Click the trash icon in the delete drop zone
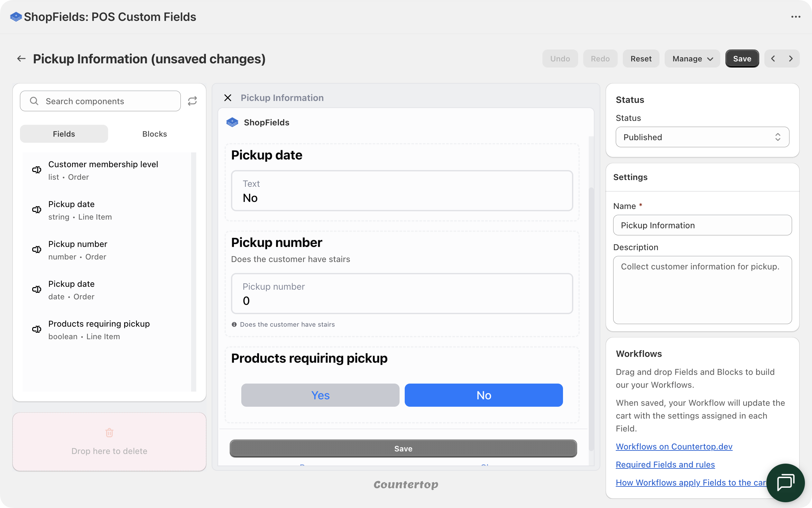Screen dimensions: 812x508 [109, 432]
